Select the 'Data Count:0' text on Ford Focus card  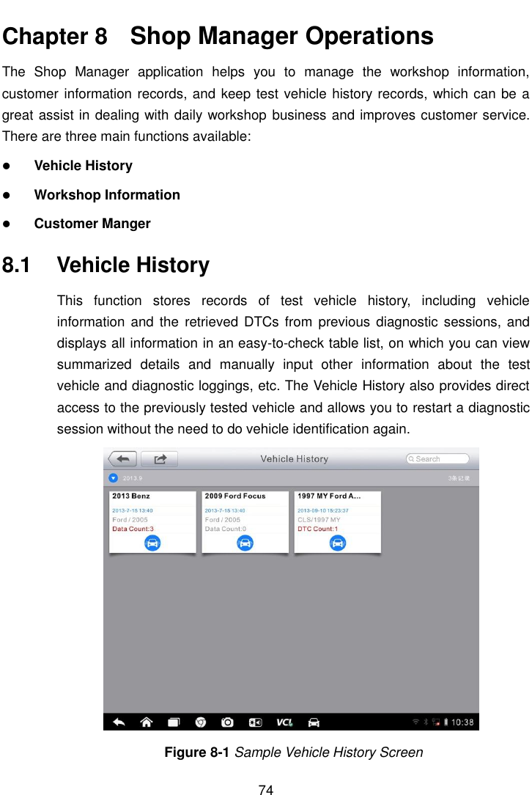pyautogui.click(x=226, y=529)
